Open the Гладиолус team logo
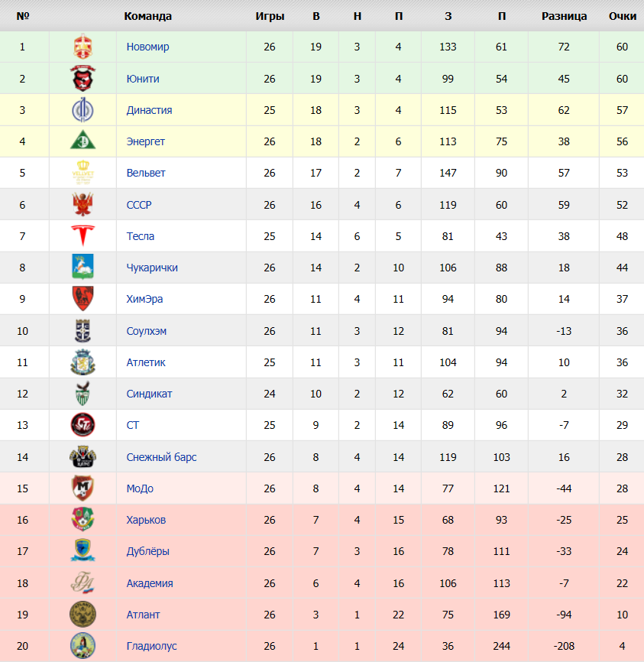 [83, 645]
